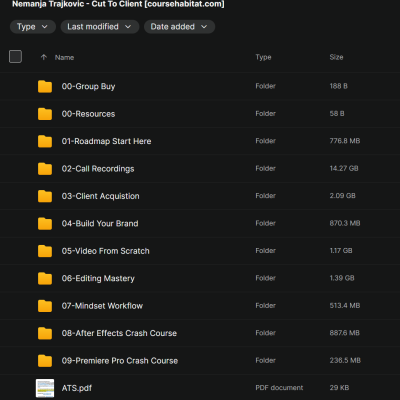
Task: Click the 05-Video From Scratch folder icon
Action: [45, 251]
